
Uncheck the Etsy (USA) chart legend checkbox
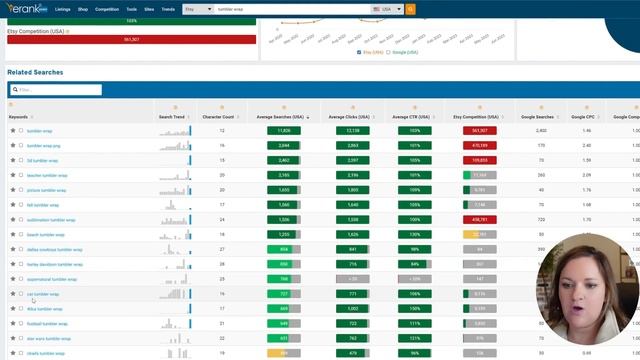(x=359, y=52)
